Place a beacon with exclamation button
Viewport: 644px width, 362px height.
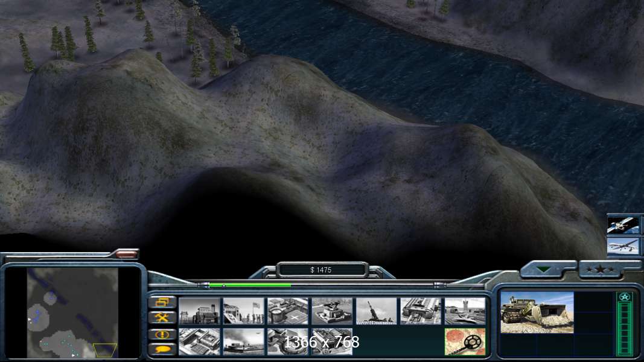point(162,334)
